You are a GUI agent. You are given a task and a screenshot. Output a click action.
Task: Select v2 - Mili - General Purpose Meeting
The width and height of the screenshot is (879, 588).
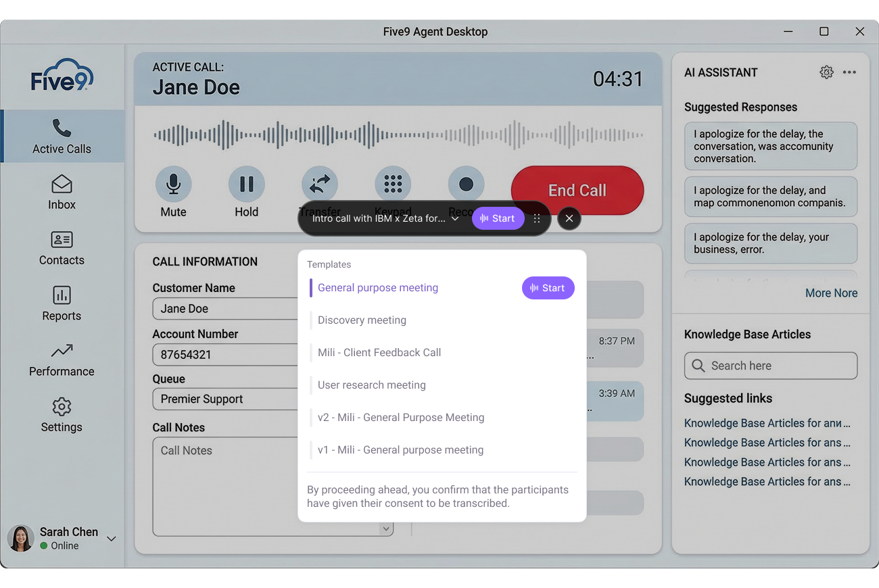click(x=401, y=418)
